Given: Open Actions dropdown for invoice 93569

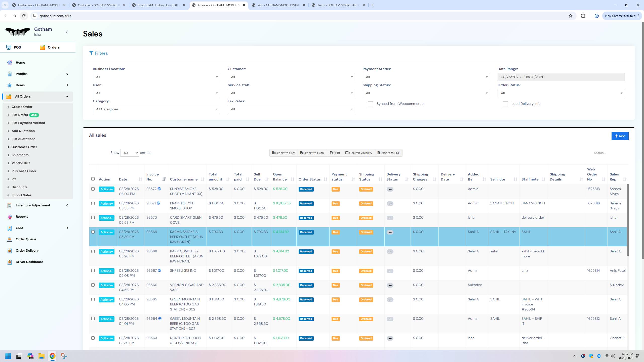Looking at the screenshot, I should [106, 232].
